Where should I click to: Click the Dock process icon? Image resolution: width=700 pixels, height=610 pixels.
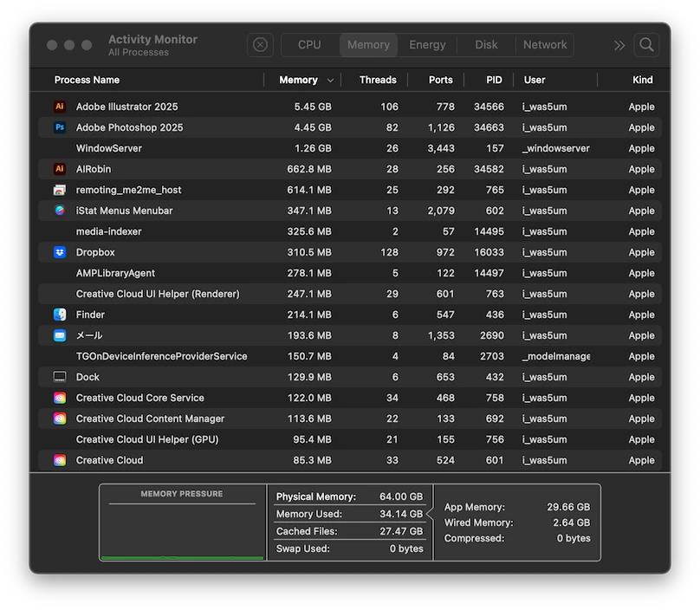(x=60, y=377)
